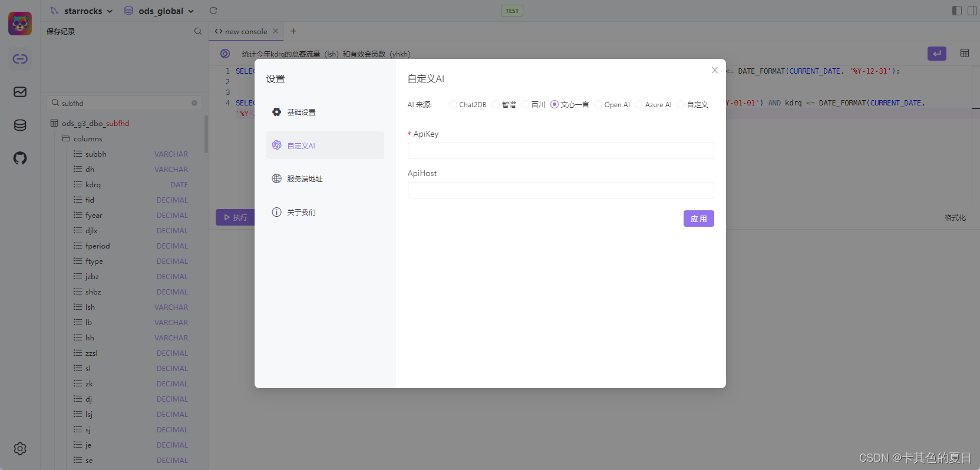Select the fperiod column row
The height and width of the screenshot is (470, 980).
(130, 246)
